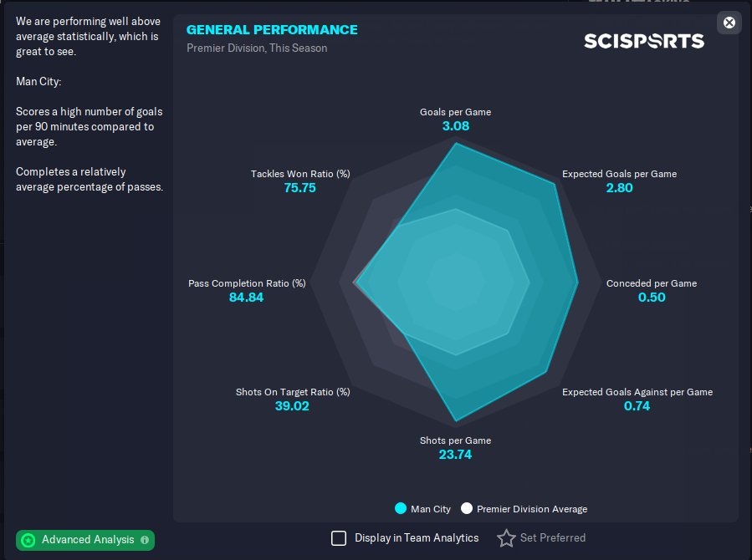
Task: Click the radar chart center
Action: pos(456,283)
